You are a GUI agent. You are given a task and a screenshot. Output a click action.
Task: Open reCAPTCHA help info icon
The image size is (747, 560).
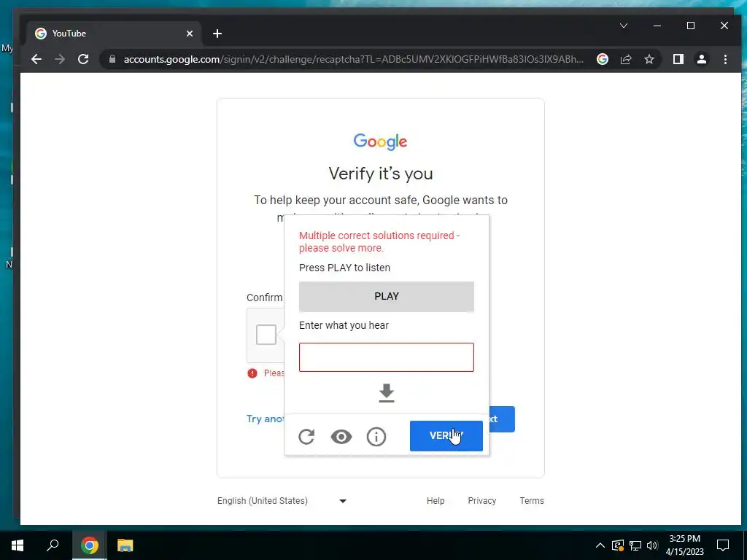point(376,437)
